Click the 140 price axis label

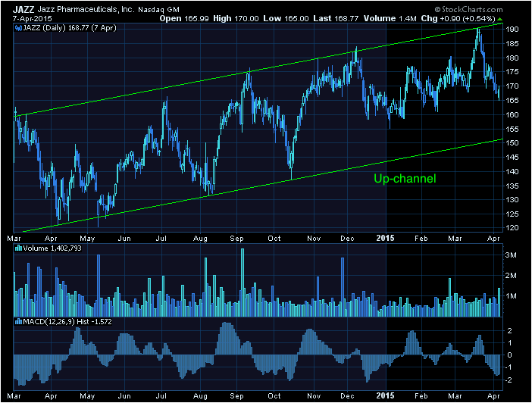pyautogui.click(x=512, y=171)
